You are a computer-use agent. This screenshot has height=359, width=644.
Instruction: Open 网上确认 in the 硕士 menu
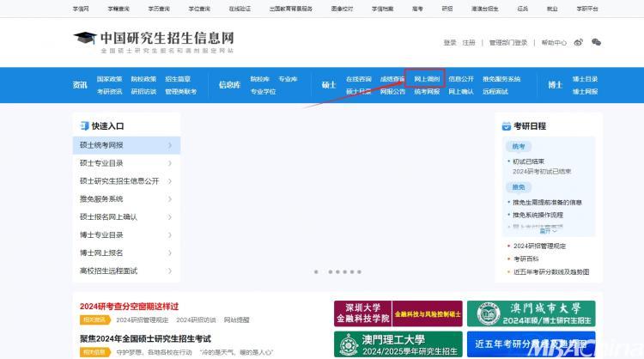click(x=461, y=92)
